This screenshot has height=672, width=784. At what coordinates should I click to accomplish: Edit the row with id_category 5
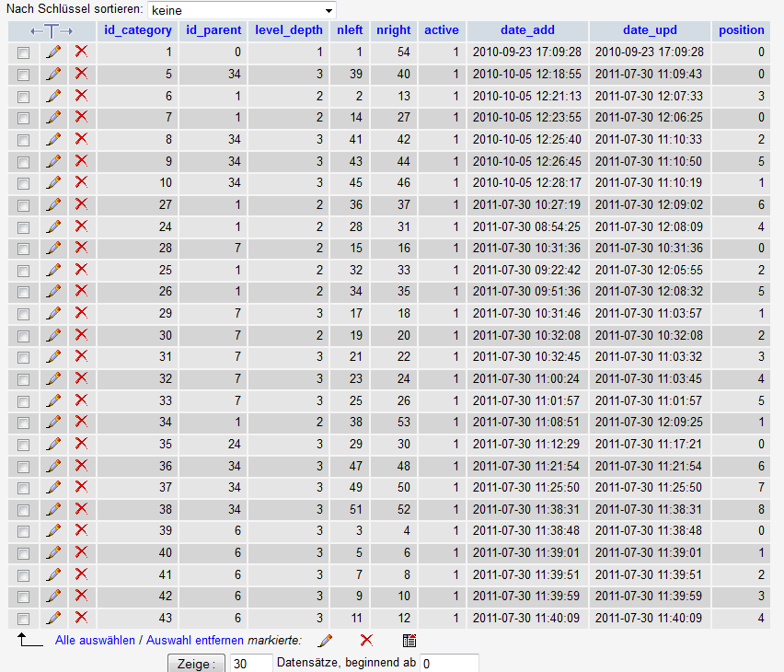pos(53,74)
